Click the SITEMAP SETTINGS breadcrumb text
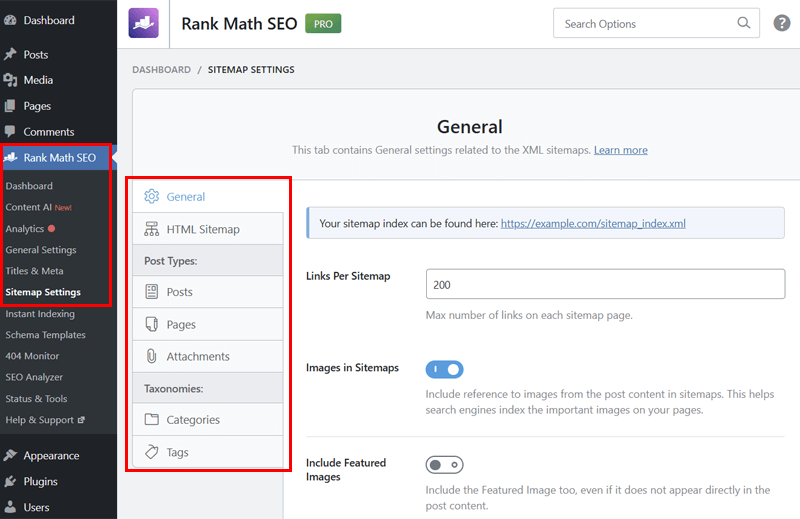Image resolution: width=800 pixels, height=519 pixels. (x=251, y=69)
